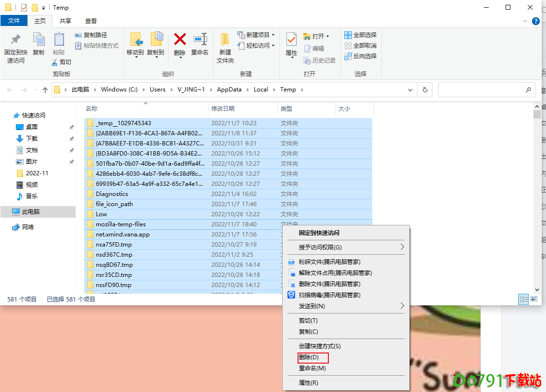The image size is (546, 392).
Task: Click AppData in the breadcrumb path
Action: click(229, 90)
